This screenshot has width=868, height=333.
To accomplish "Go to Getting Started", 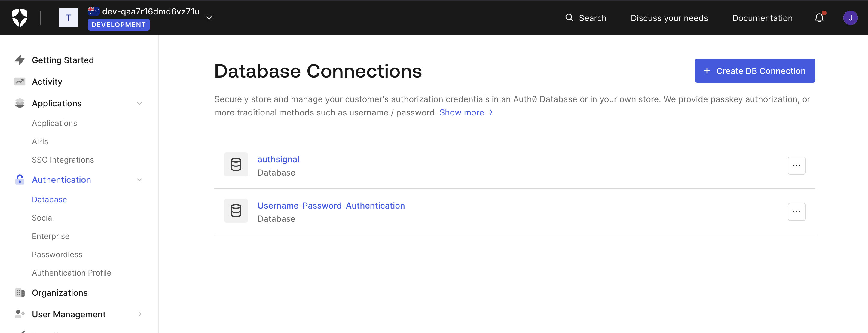I will click(x=63, y=60).
